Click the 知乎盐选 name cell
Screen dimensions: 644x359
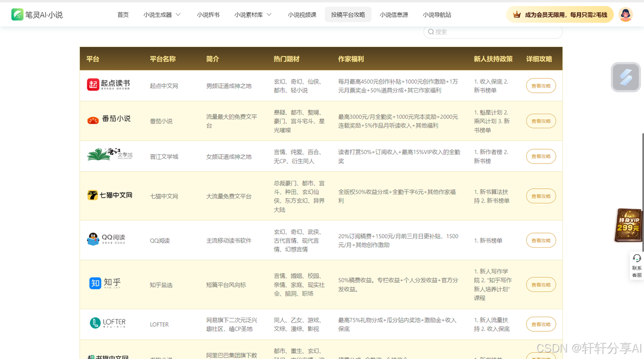pos(161,285)
